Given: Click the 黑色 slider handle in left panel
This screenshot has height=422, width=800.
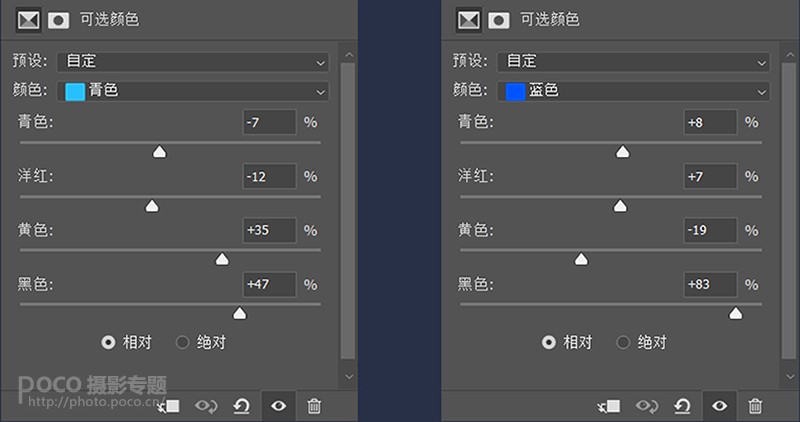Looking at the screenshot, I should point(239,314).
